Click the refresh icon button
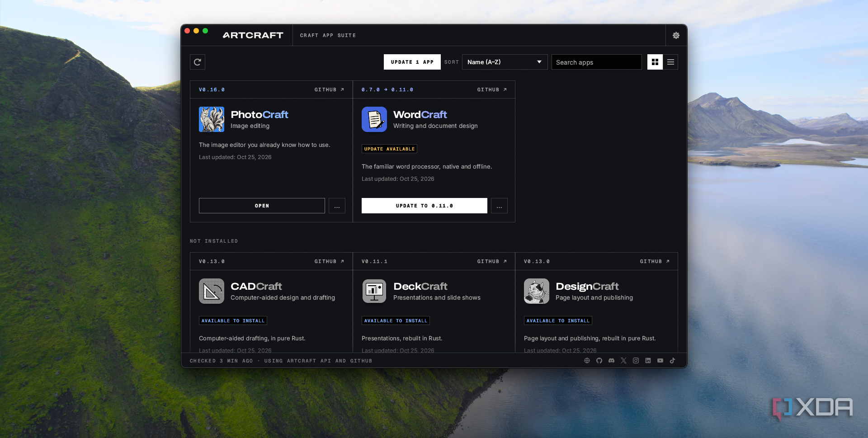This screenshot has width=868, height=438. [198, 62]
